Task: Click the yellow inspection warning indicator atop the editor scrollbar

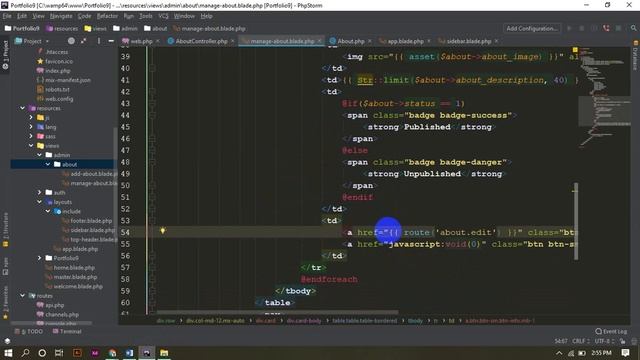Action: tap(575, 50)
